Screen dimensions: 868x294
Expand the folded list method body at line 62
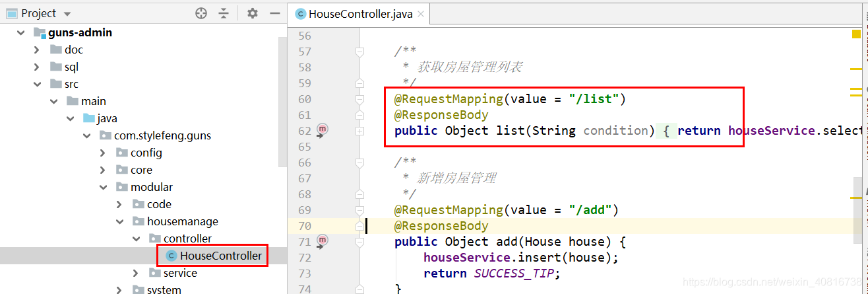(x=359, y=131)
